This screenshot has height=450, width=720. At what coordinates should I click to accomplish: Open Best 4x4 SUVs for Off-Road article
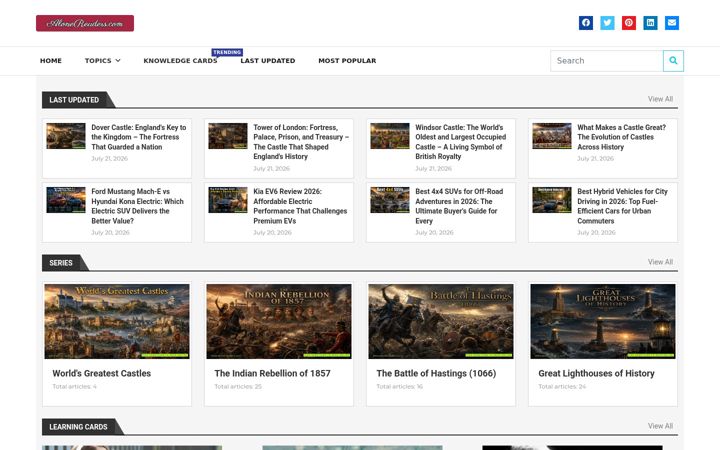[459, 206]
